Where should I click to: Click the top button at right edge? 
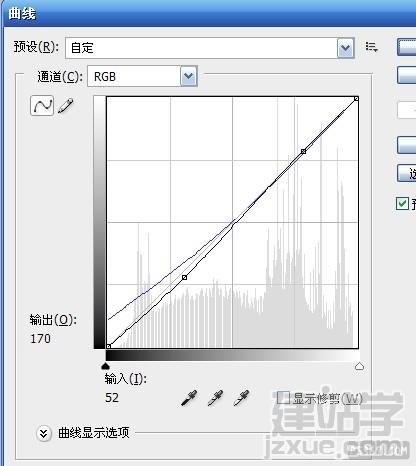coord(407,47)
